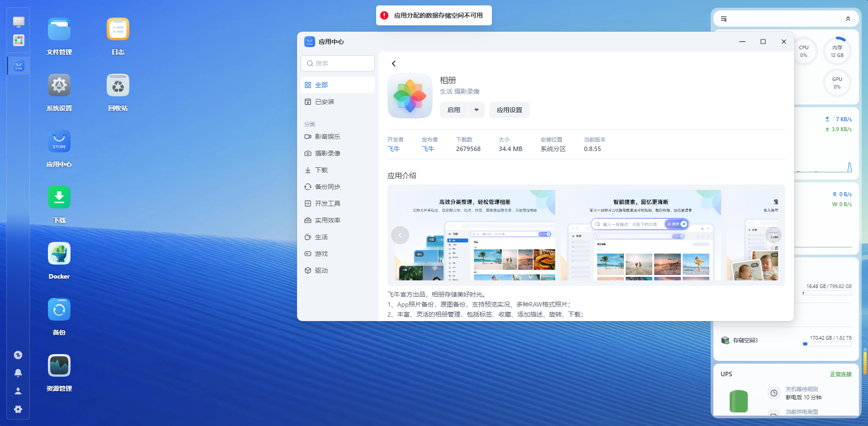The width and height of the screenshot is (868, 426).
Task: Click the green UPS battery icon
Action: pos(739,401)
